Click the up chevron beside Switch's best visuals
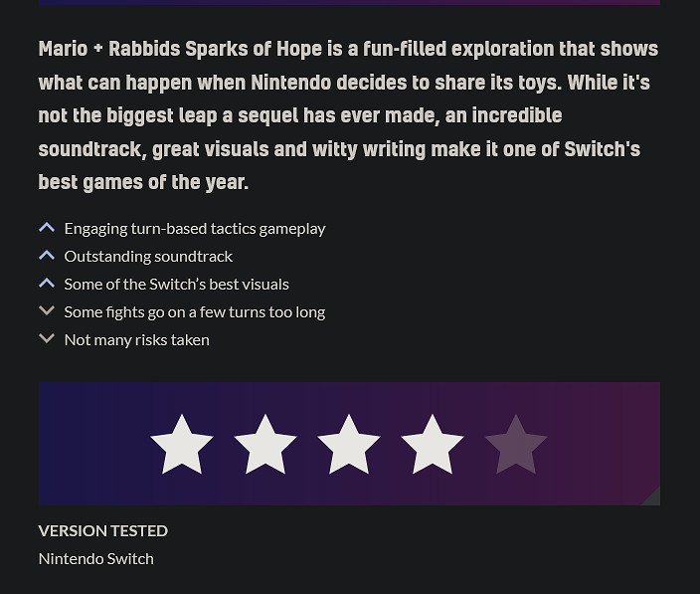This screenshot has height=594, width=700. (x=47, y=284)
